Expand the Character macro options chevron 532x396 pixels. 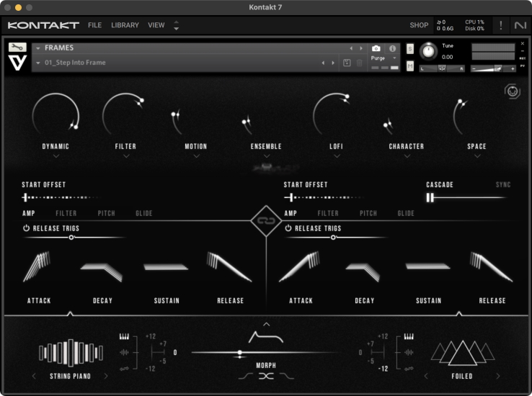pyautogui.click(x=407, y=156)
